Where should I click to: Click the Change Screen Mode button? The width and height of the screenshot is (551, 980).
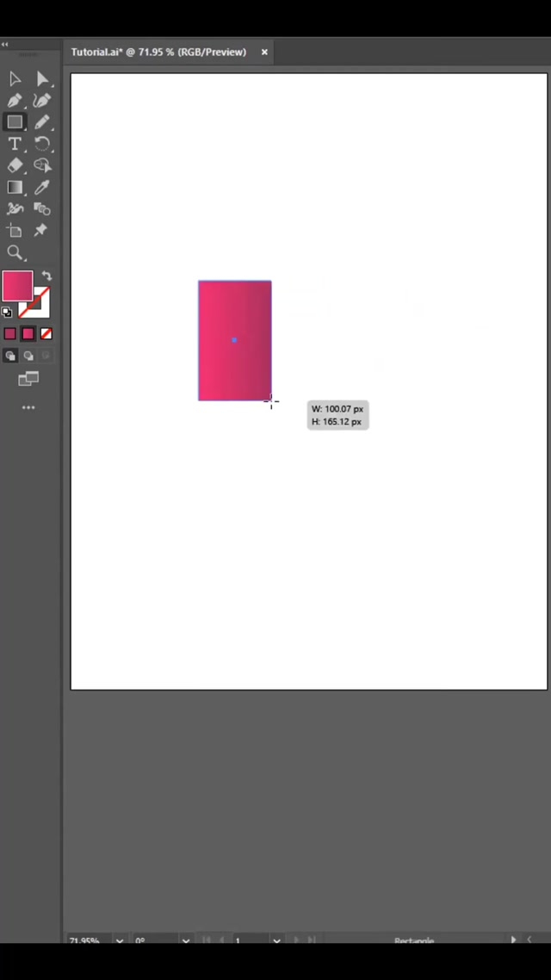28,379
